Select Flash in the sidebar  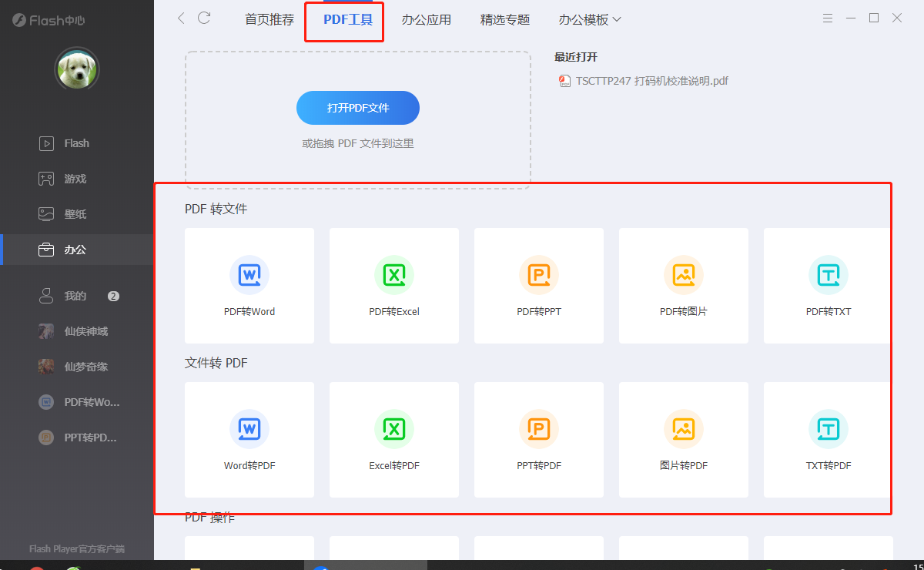77,143
